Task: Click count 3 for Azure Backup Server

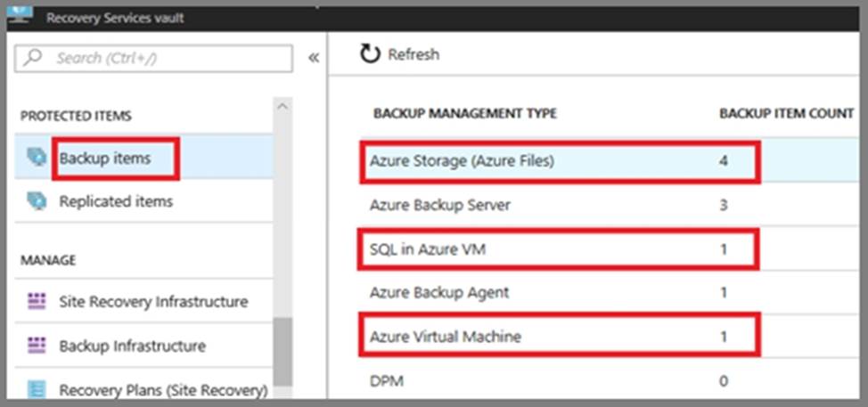Action: pos(724,206)
